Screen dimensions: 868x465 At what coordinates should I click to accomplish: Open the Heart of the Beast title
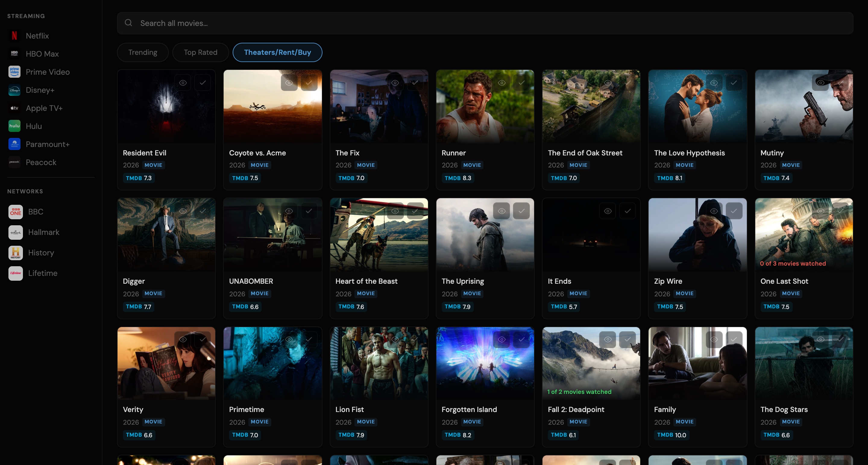coord(366,281)
